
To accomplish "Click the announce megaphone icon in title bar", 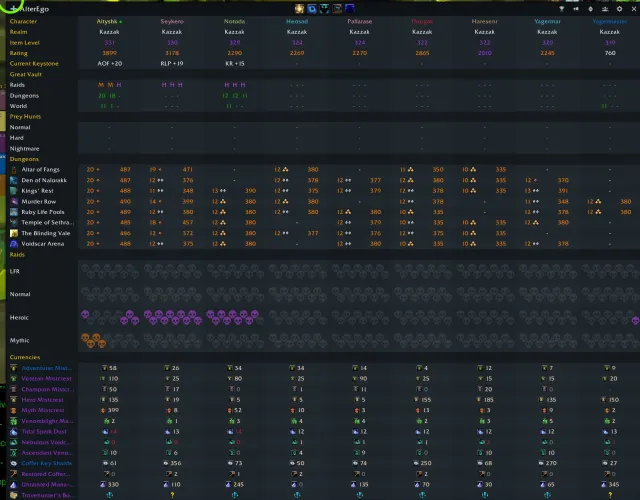I will click(576, 9).
